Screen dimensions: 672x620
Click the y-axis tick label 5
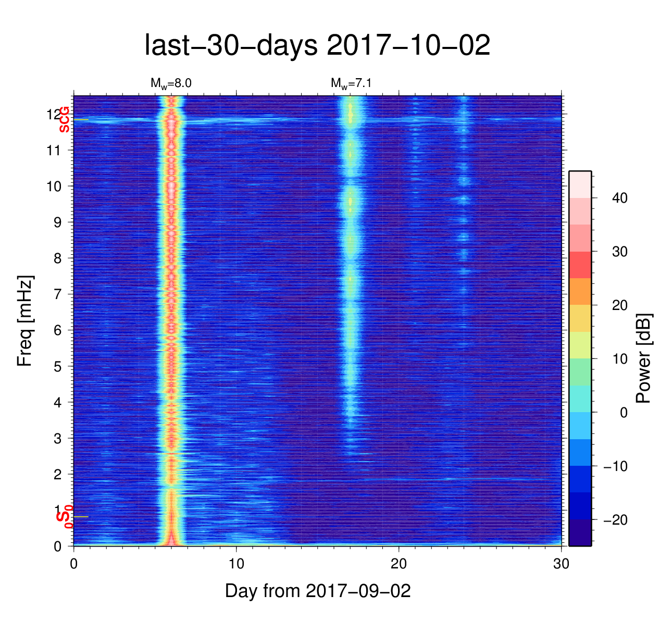pyautogui.click(x=58, y=366)
